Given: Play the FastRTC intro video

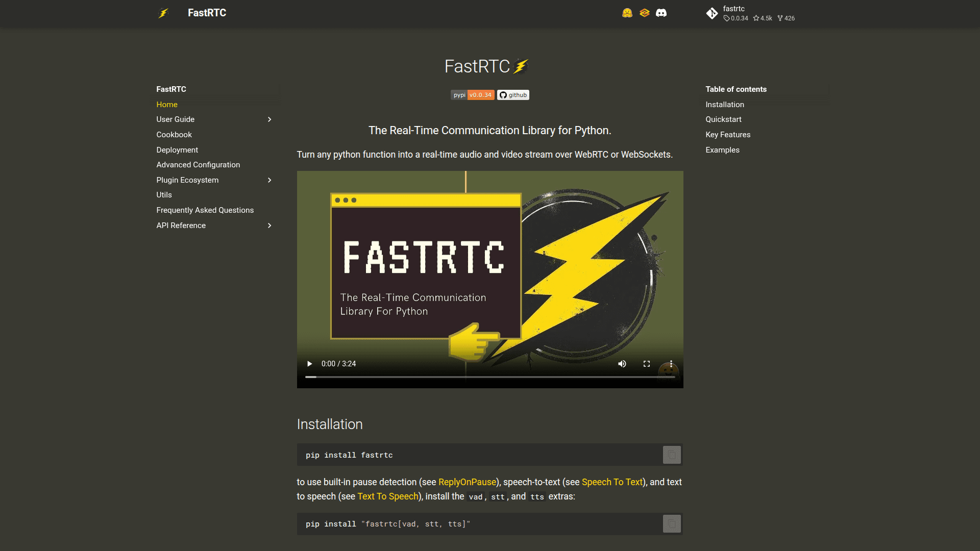Looking at the screenshot, I should pyautogui.click(x=309, y=364).
